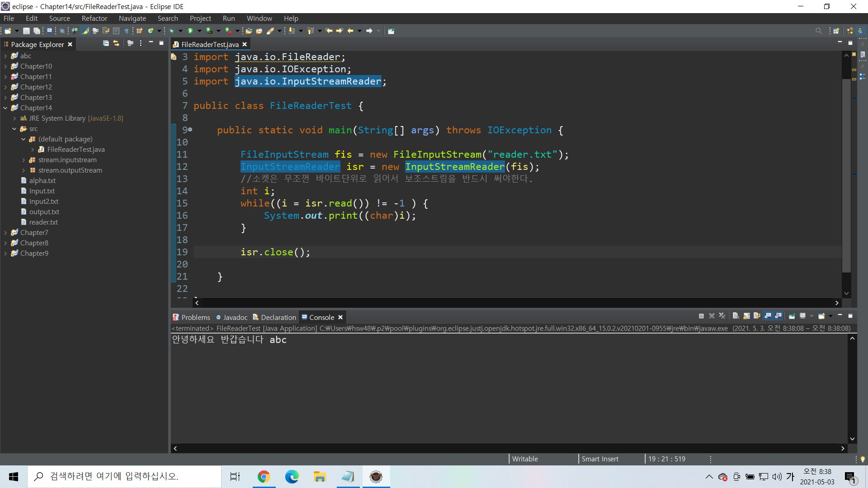Toggle Link with Editor in Package Explorer
The height and width of the screenshot is (488, 868).
pyautogui.click(x=116, y=43)
